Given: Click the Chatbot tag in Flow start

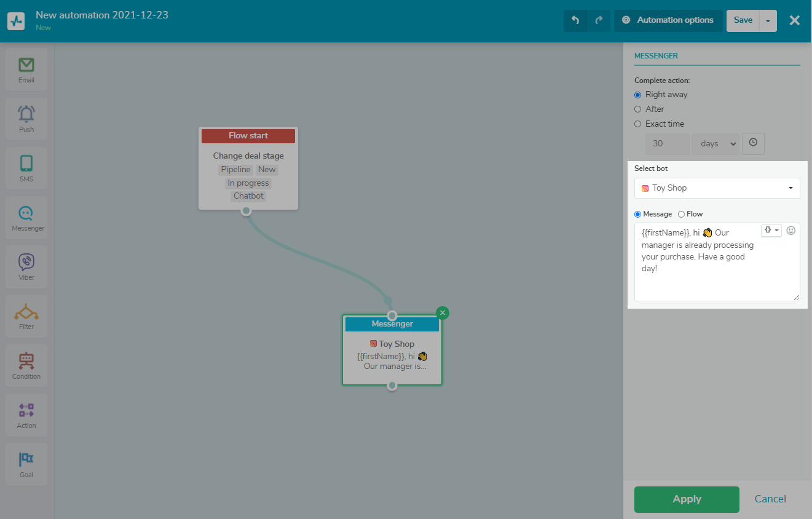Looking at the screenshot, I should pyautogui.click(x=248, y=197).
